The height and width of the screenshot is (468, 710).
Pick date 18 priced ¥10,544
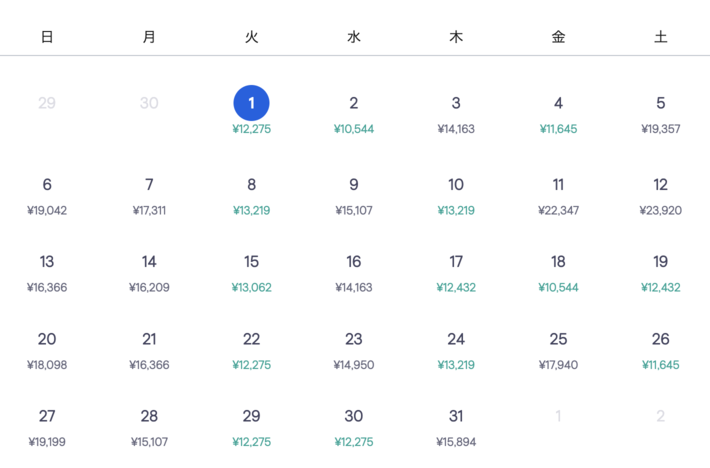pos(558,272)
